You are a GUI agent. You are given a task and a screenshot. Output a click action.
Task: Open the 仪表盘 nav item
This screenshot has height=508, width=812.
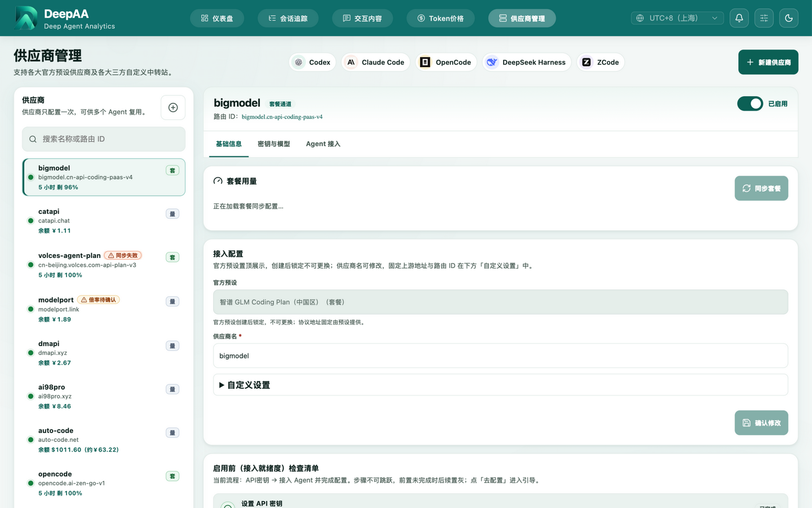(217, 18)
